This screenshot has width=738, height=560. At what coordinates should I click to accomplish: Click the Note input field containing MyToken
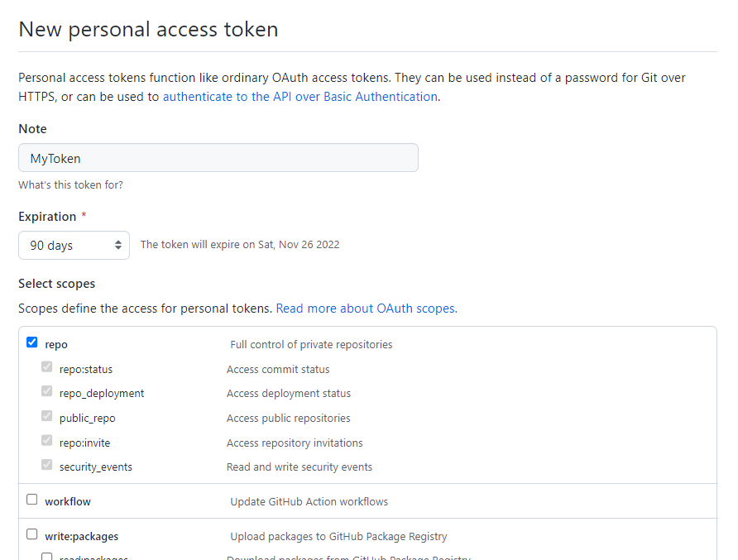[218, 158]
